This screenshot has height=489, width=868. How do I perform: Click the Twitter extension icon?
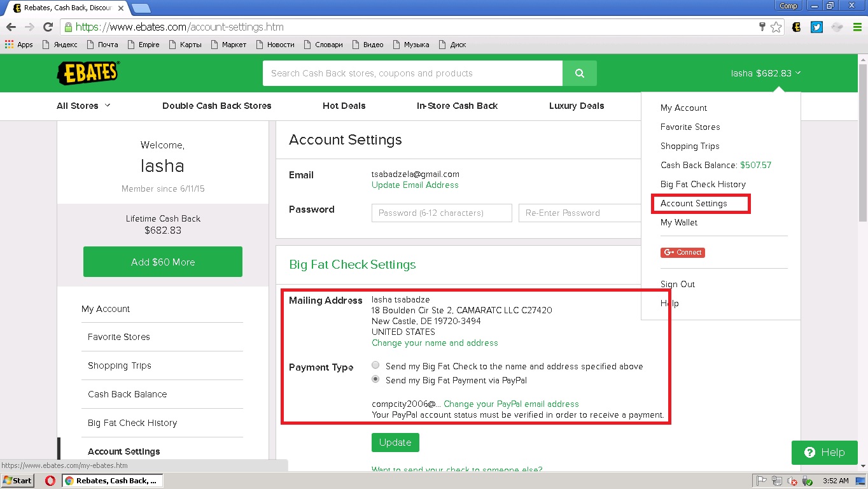click(816, 27)
